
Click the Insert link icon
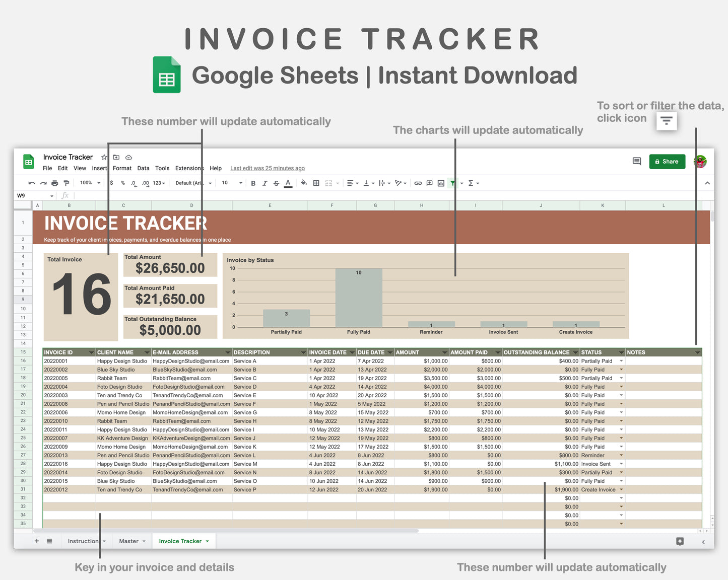point(418,183)
